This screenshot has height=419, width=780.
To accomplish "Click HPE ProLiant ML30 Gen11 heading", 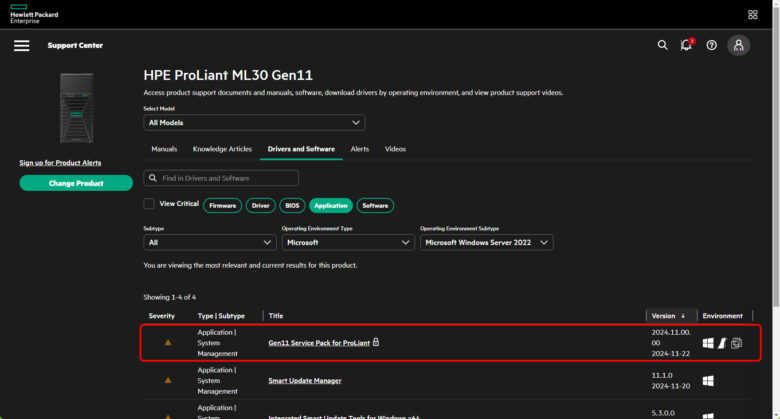I will 228,75.
